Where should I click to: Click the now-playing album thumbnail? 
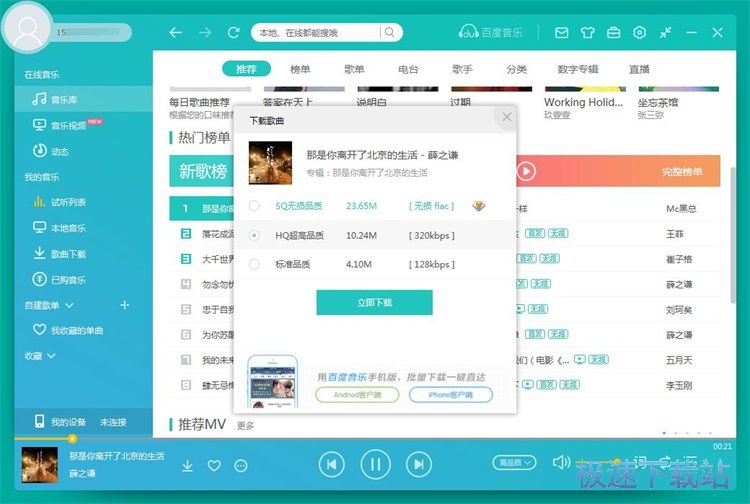40,465
